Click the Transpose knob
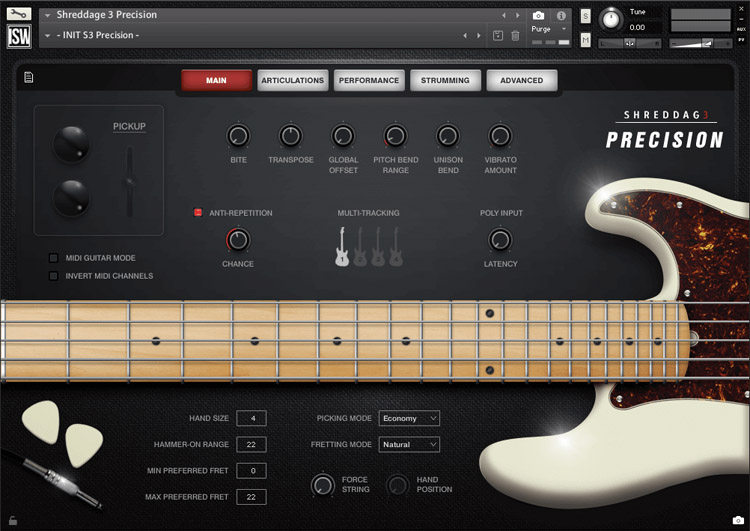This screenshot has width=750, height=531. pyautogui.click(x=291, y=136)
